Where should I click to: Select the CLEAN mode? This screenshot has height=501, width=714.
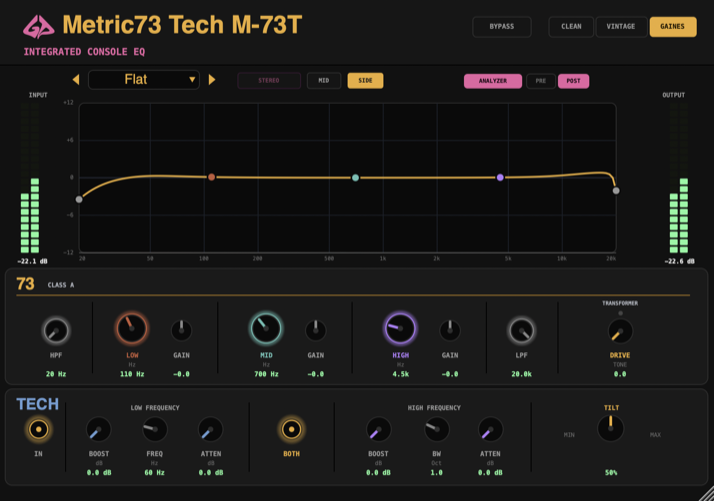(x=571, y=26)
